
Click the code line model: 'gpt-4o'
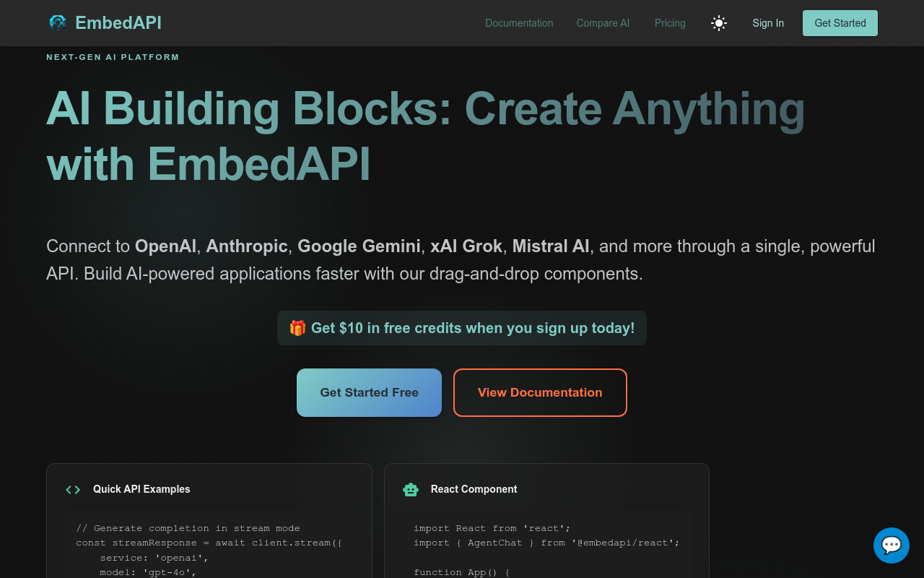click(x=148, y=572)
